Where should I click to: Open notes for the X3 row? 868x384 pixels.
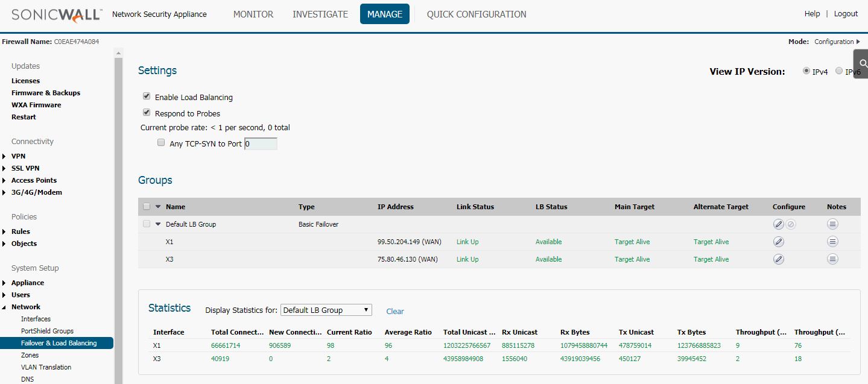(832, 259)
